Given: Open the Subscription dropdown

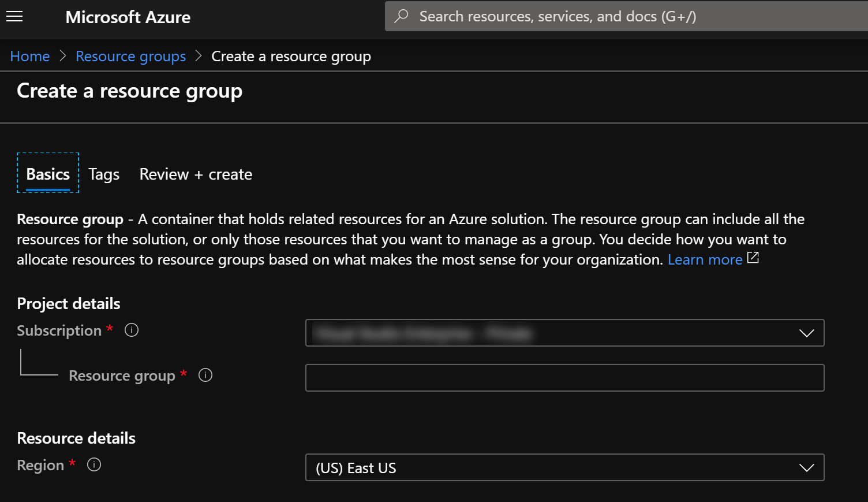Looking at the screenshot, I should point(564,333).
